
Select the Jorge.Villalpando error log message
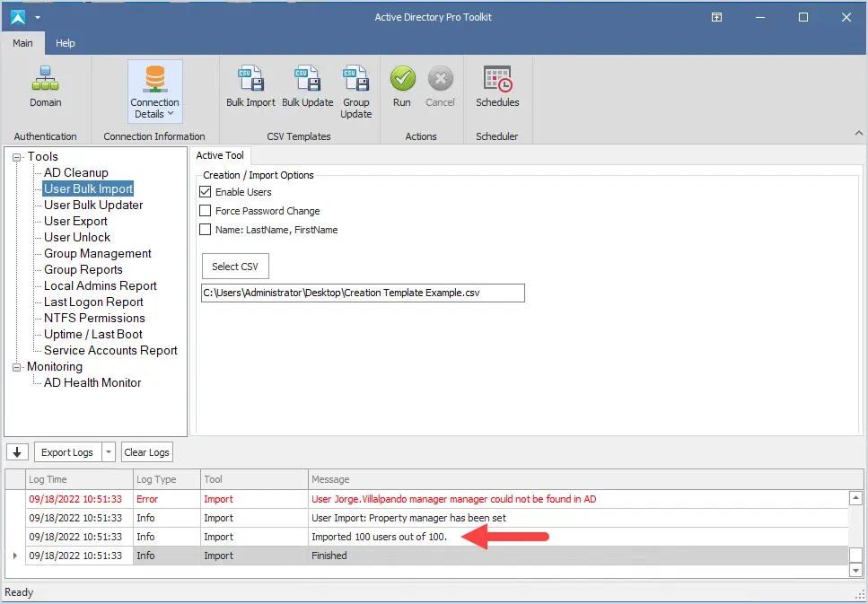454,499
